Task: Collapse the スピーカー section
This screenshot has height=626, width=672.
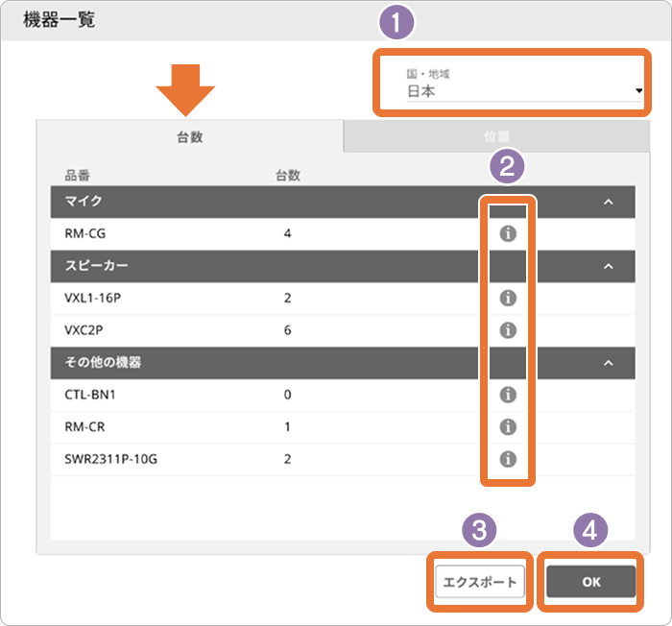Action: (x=608, y=266)
